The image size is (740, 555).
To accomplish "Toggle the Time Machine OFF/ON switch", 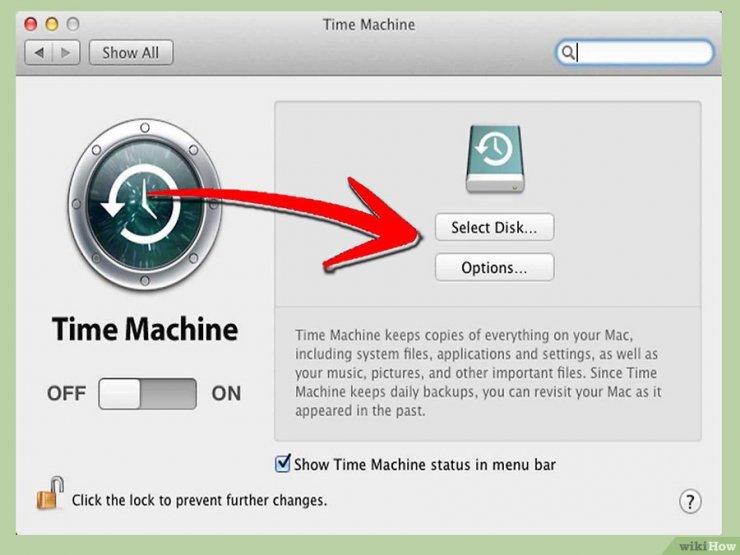I will pyautogui.click(x=147, y=393).
